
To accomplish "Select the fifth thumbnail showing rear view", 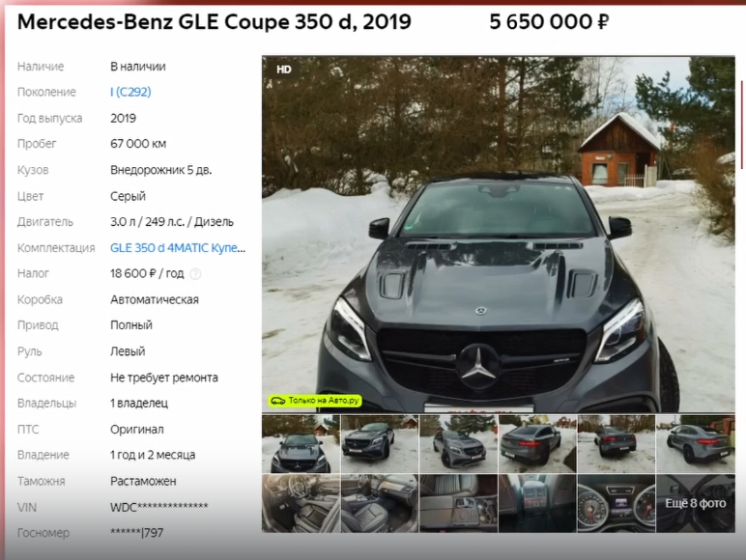I will pyautogui.click(x=617, y=444).
